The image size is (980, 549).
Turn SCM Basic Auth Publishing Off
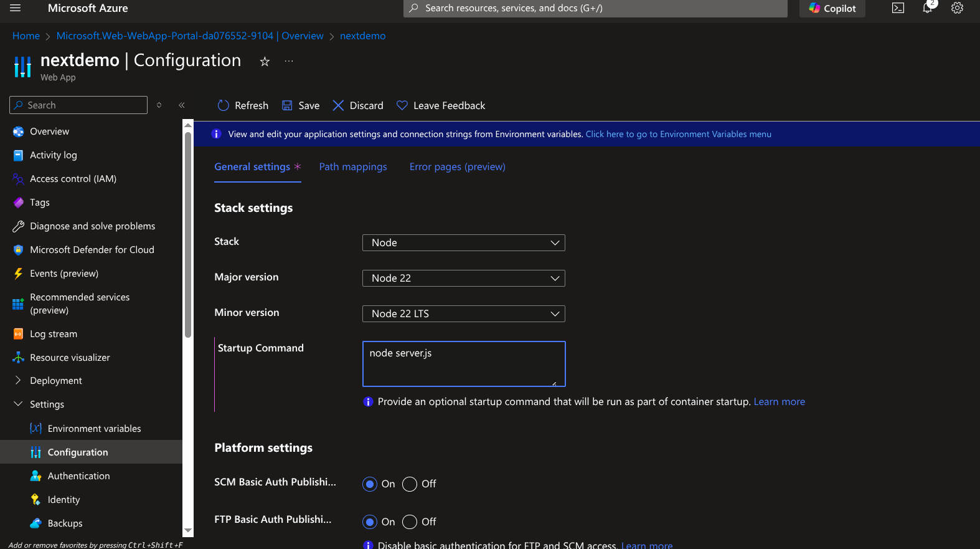[x=410, y=484]
